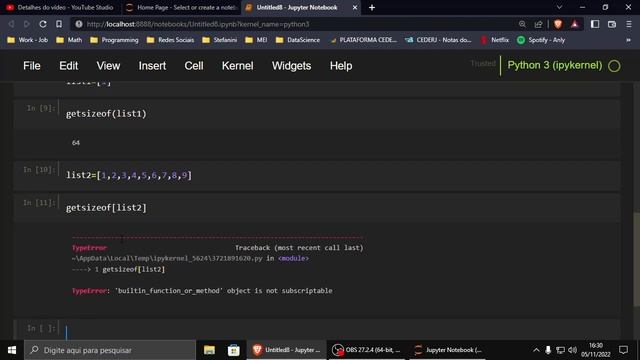This screenshot has width=640, height=360.
Task: Open Brave Rewards triangle icon
Action: (575, 24)
